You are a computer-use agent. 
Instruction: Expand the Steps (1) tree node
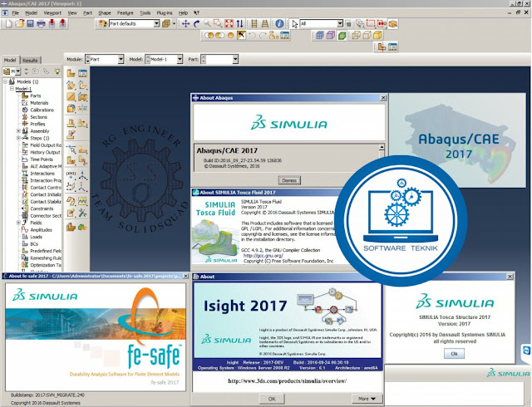coord(19,138)
